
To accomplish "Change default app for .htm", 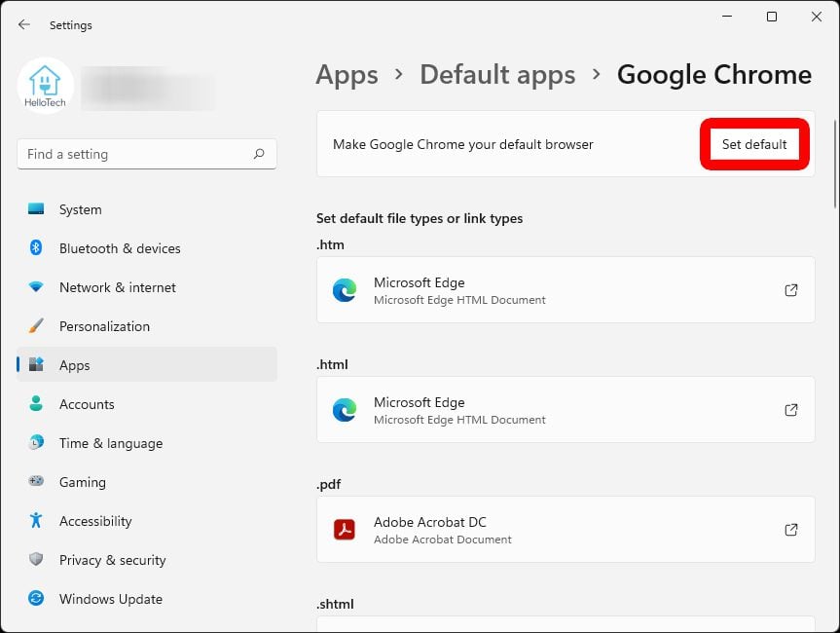I will [566, 290].
